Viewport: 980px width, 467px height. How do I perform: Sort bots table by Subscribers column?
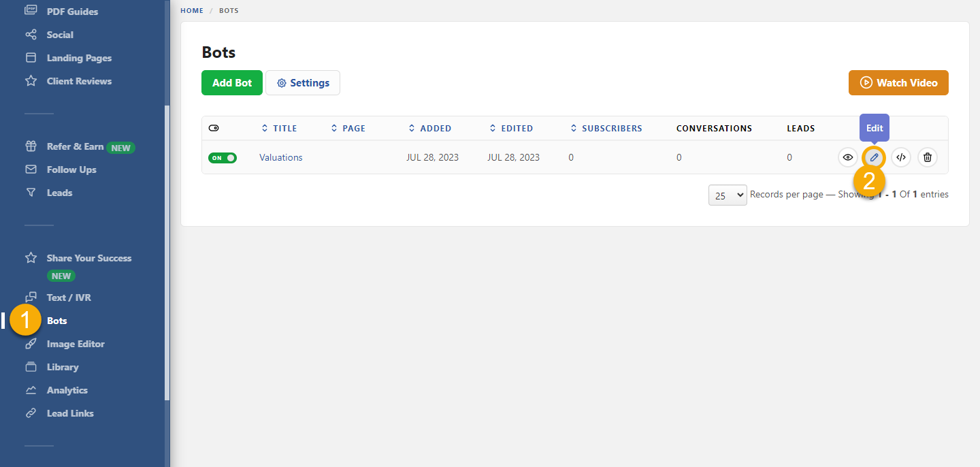click(x=606, y=128)
